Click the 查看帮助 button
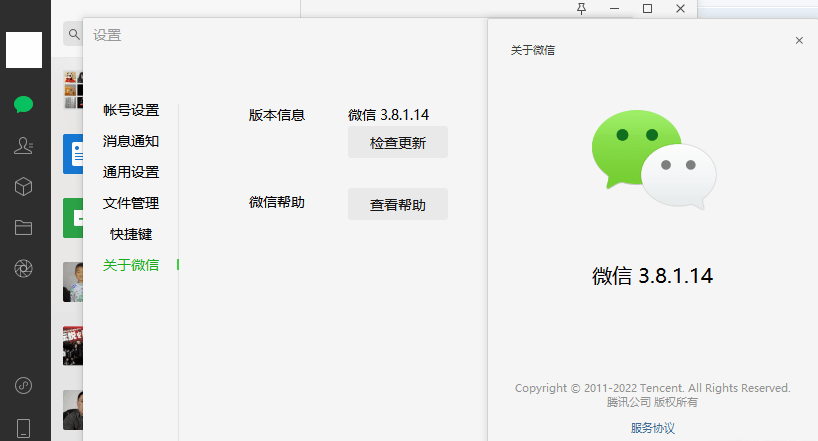The width and height of the screenshot is (818, 441). pos(398,204)
